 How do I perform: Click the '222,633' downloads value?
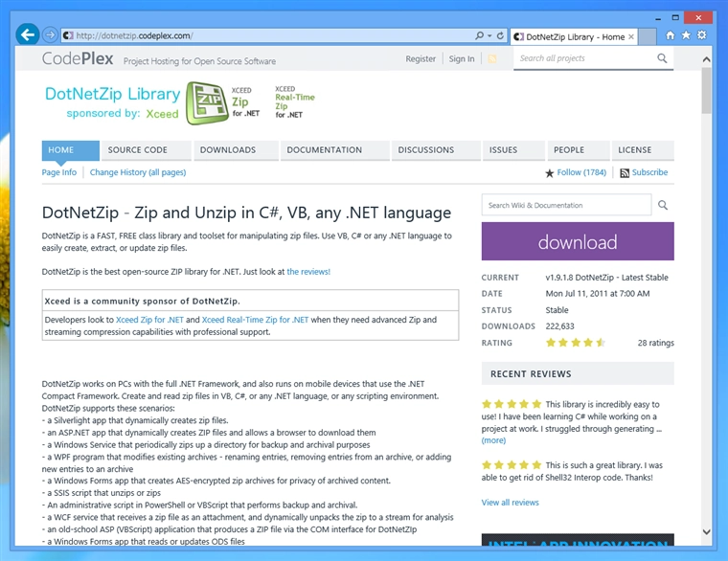click(559, 326)
